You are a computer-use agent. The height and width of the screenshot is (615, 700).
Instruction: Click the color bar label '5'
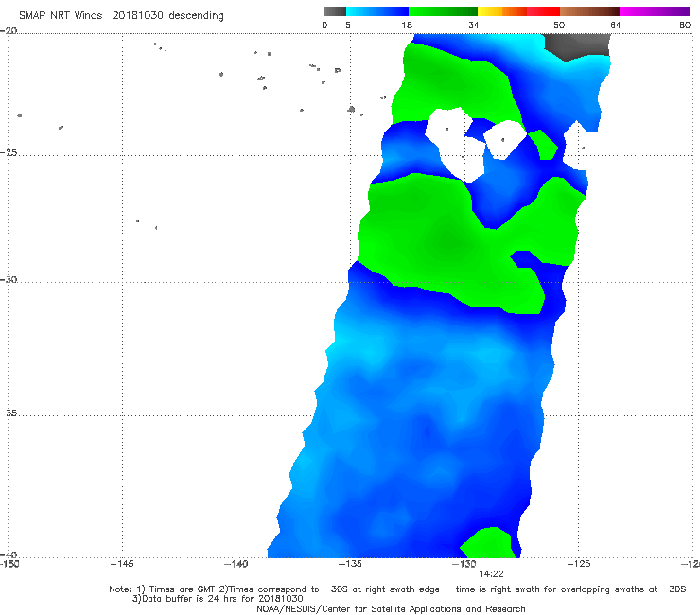click(x=348, y=25)
